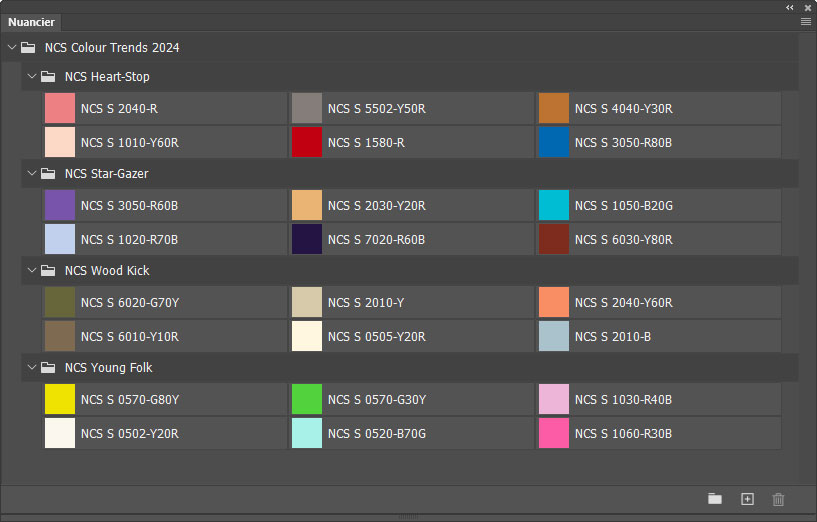Screen dimensions: 817x522
Task: Click the label text 'NCS S 1060-R30B'
Action: pyautogui.click(x=623, y=433)
